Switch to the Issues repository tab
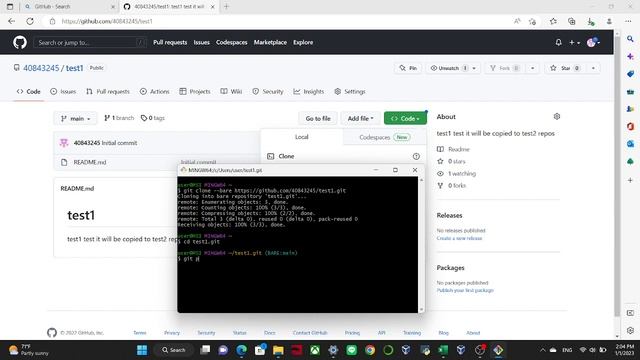The image size is (640, 360). 63,91
